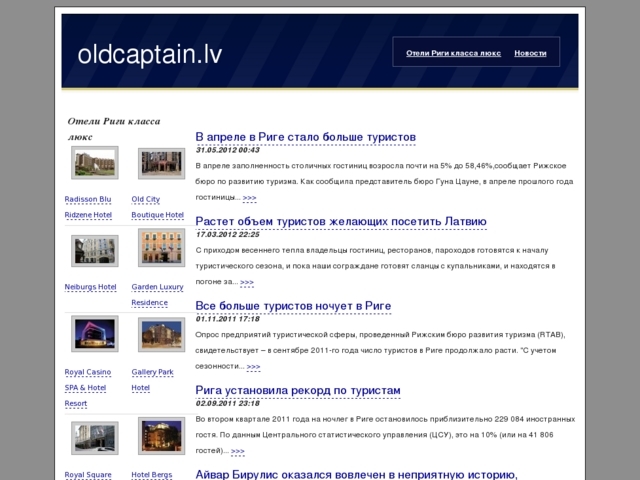
Task: Click the Old City Boutique Hotel thumbnail image
Action: click(161, 163)
